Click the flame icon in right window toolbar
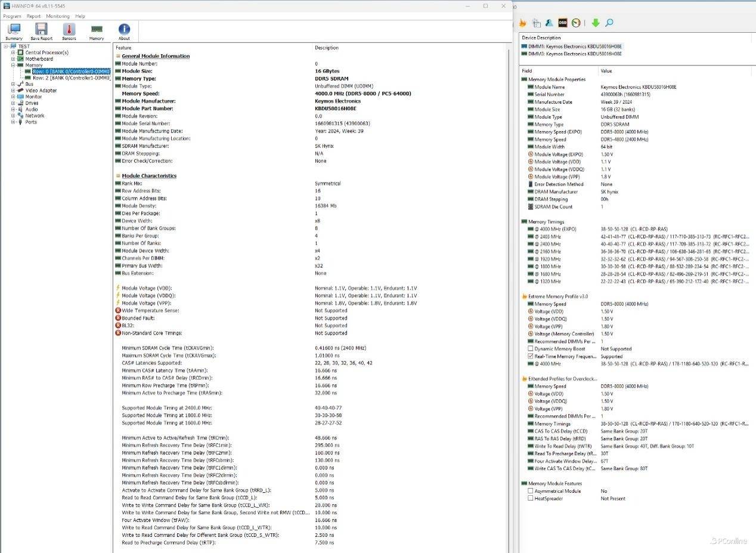Screen dimensions: 756x553 [x=522, y=23]
